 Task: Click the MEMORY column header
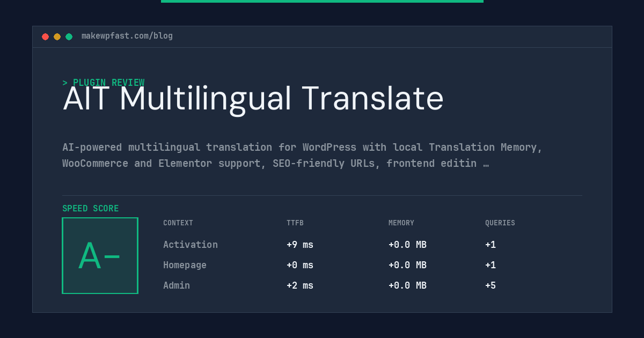tap(401, 223)
